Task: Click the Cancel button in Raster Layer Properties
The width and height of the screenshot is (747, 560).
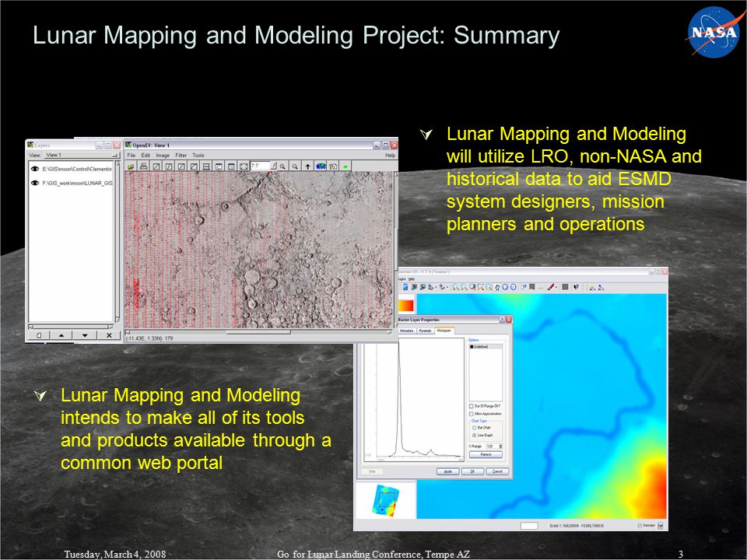Action: [x=497, y=471]
